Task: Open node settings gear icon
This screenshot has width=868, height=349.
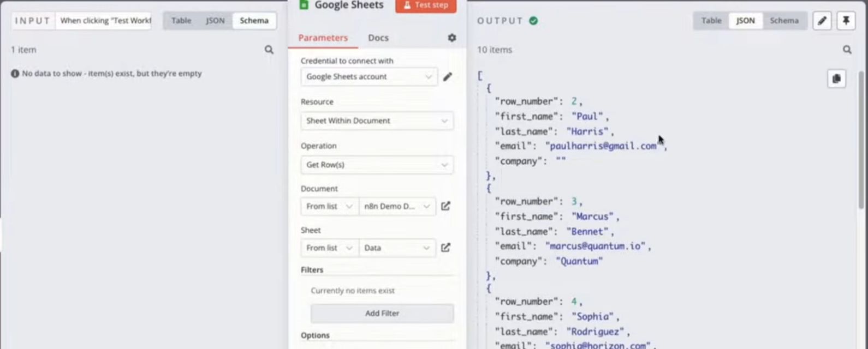Action: coord(452,38)
